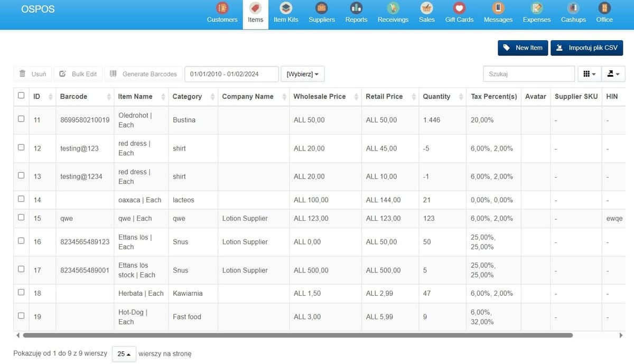Open the Cashups module icon
The width and height of the screenshot is (634, 364).
(573, 8)
